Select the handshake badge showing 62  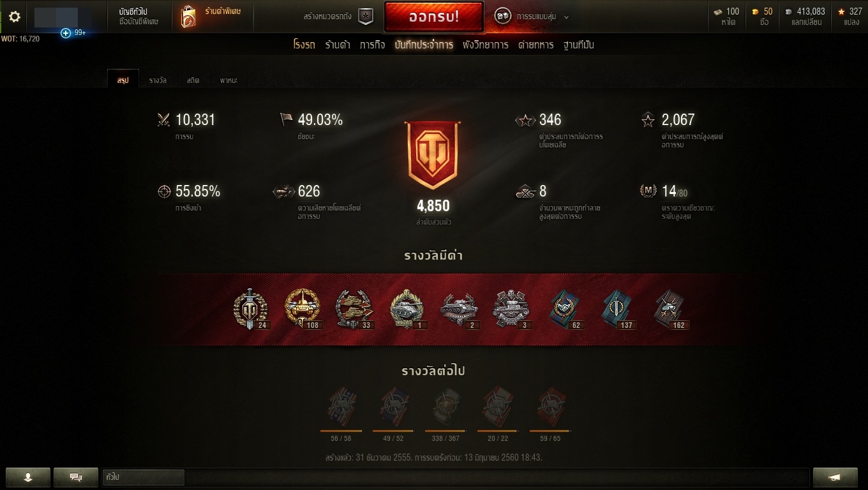point(566,309)
